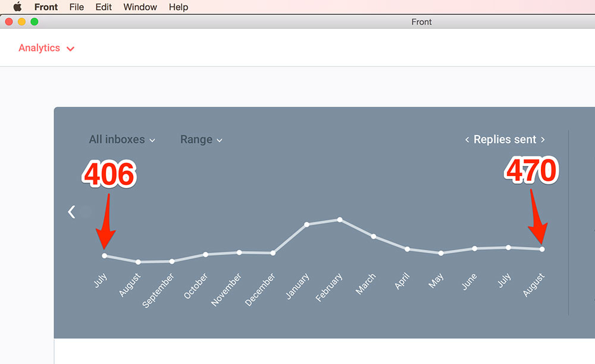Viewport: 595px width, 364px height.
Task: Click the September axis label
Action: point(158,290)
